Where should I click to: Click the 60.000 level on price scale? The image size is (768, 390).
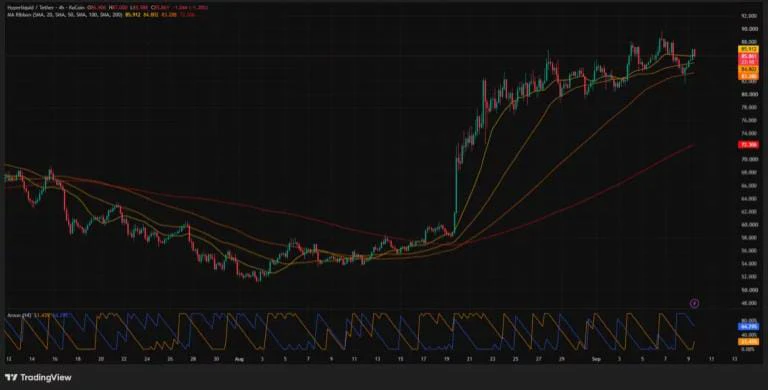[750, 224]
